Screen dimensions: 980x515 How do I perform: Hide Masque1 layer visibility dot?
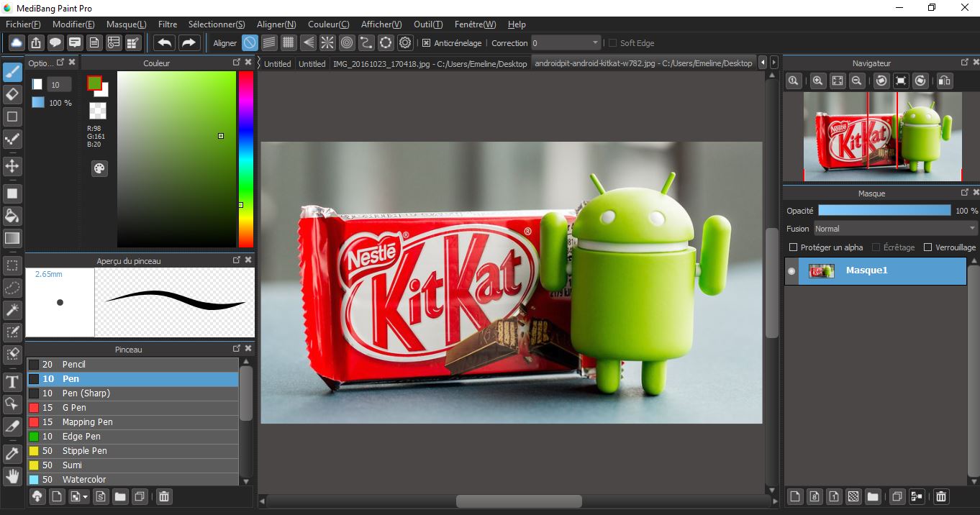(791, 271)
